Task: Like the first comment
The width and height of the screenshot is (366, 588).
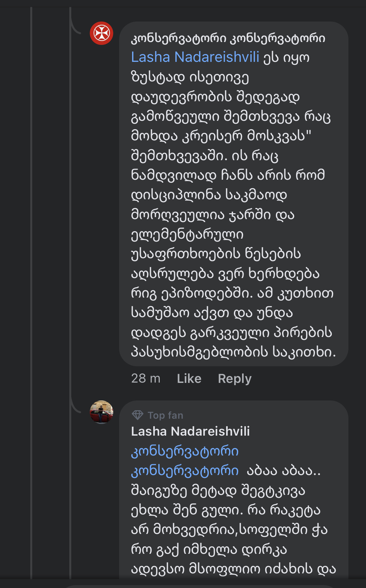Action: point(189,379)
